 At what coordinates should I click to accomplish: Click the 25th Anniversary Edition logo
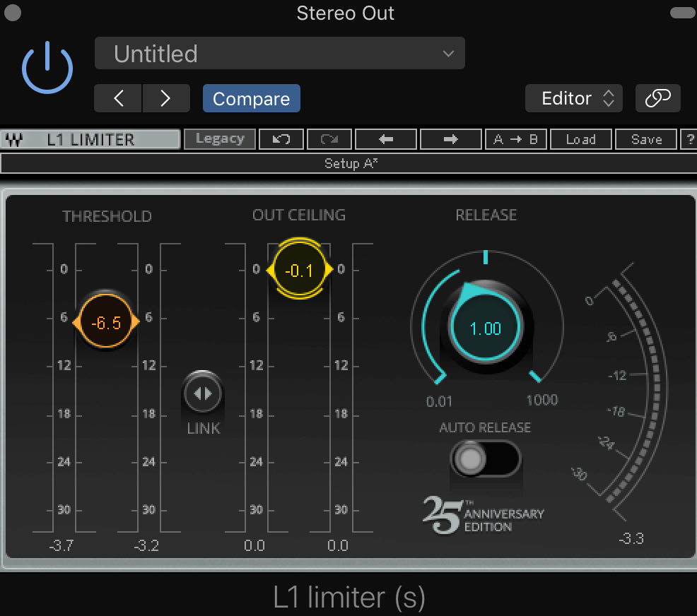484,515
